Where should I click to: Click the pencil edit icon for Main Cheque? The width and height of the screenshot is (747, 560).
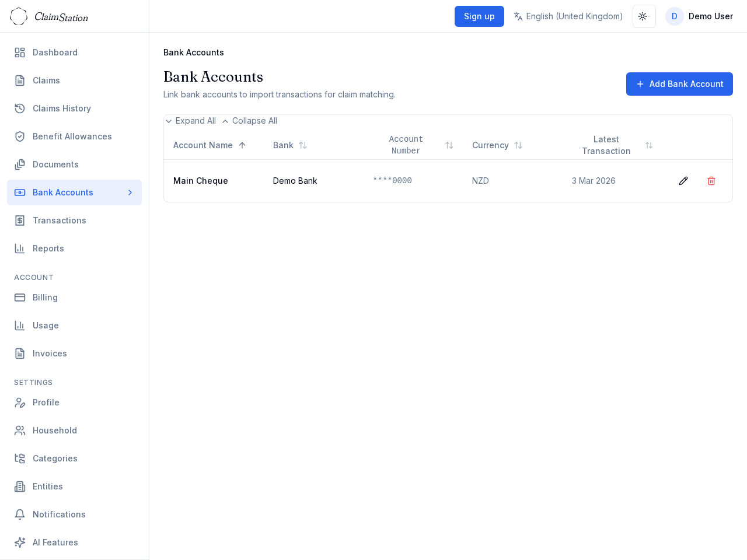click(683, 181)
